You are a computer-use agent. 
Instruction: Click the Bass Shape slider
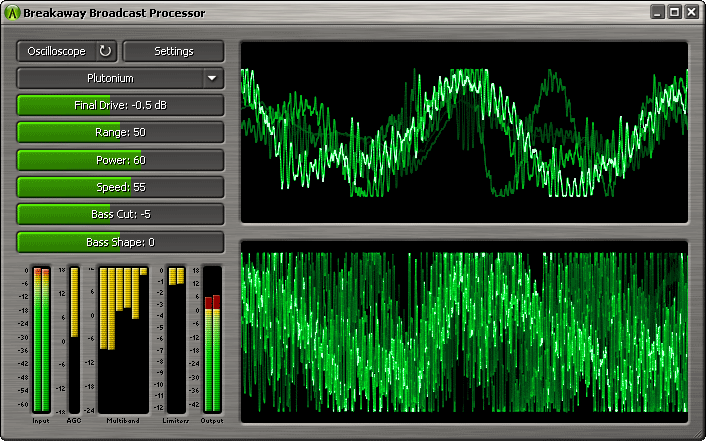tap(120, 242)
